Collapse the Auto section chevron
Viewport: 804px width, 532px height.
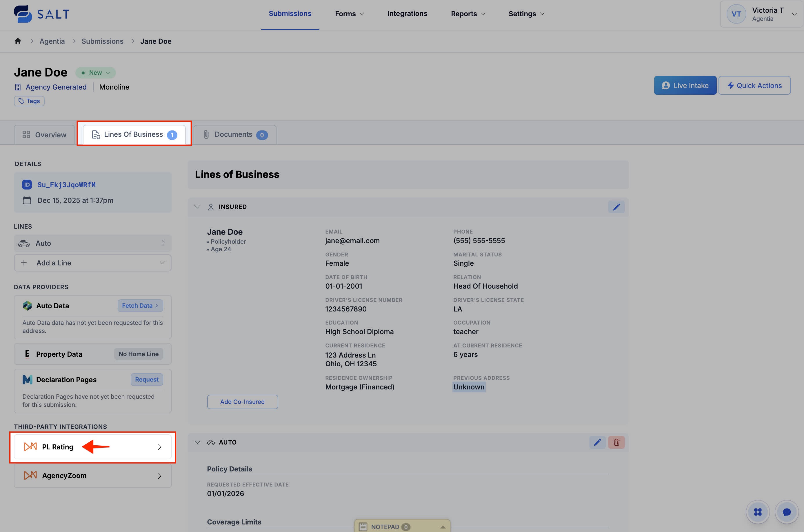197,442
